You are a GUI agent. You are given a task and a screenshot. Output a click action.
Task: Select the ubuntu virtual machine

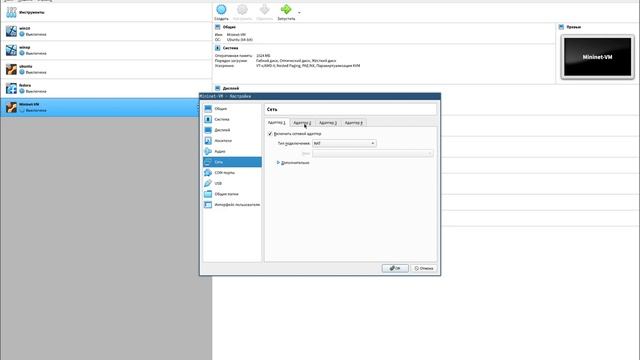pyautogui.click(x=106, y=69)
